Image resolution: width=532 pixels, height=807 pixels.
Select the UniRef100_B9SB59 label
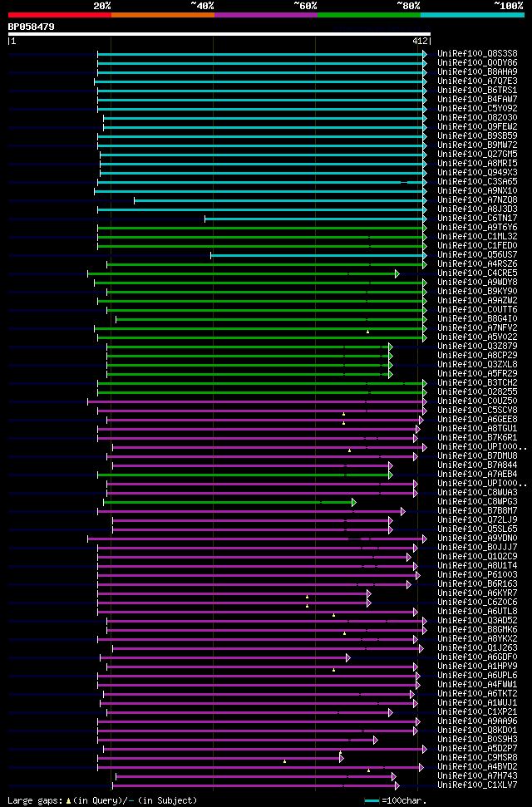pos(477,135)
